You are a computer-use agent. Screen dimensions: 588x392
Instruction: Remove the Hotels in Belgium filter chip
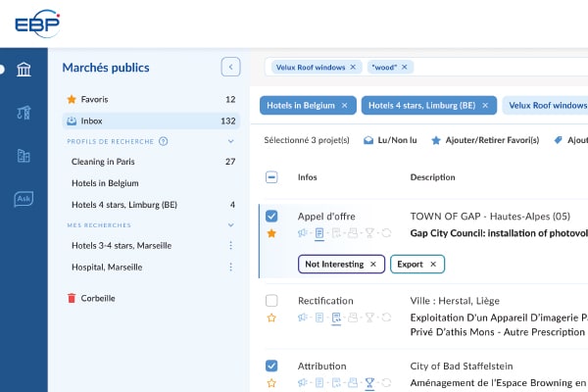click(344, 105)
